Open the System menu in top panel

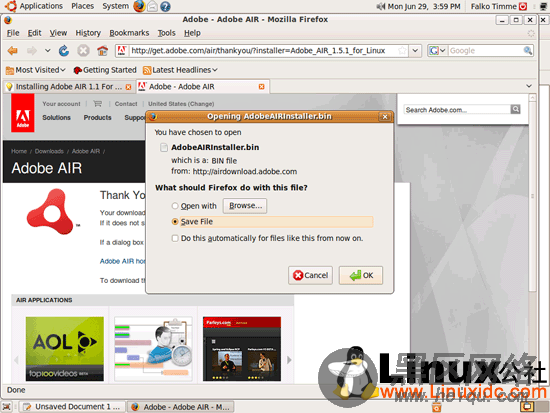tap(115, 6)
